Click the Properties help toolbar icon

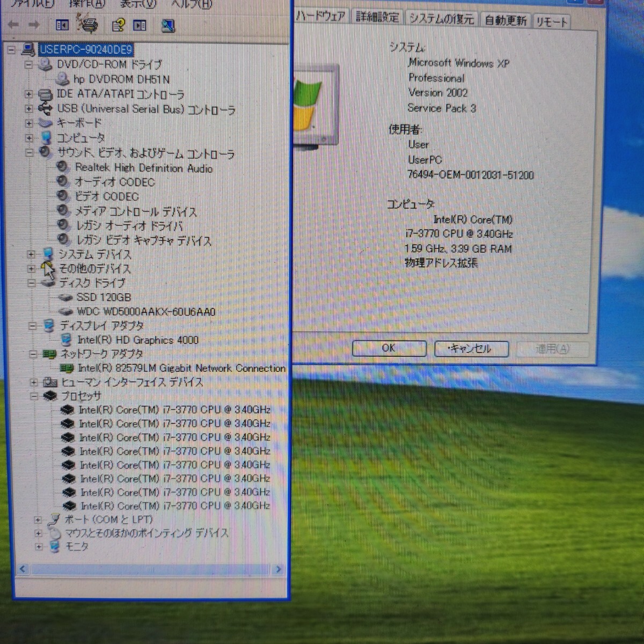[119, 25]
